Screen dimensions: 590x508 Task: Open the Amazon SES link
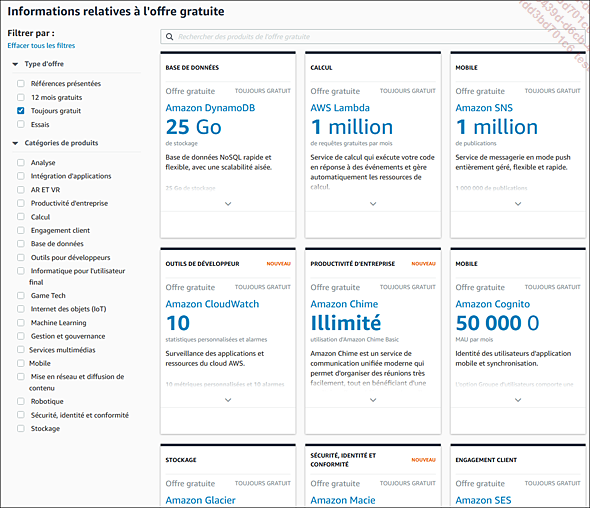coord(484,500)
